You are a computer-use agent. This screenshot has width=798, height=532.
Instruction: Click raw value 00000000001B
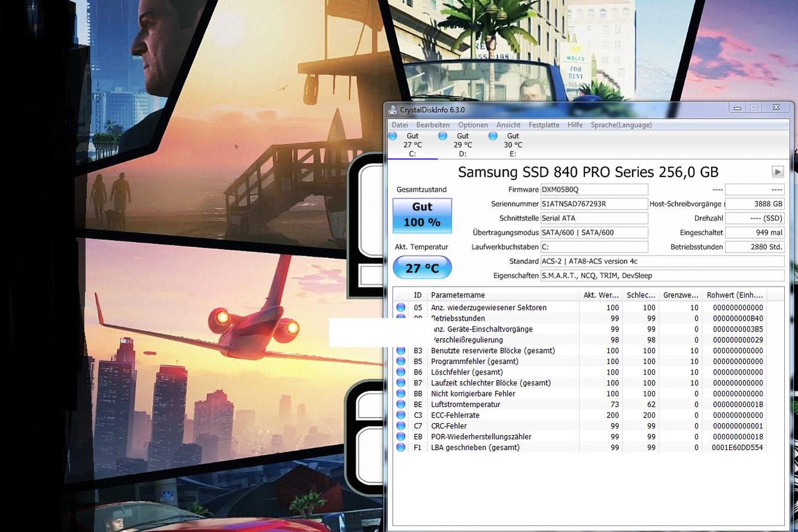point(738,405)
